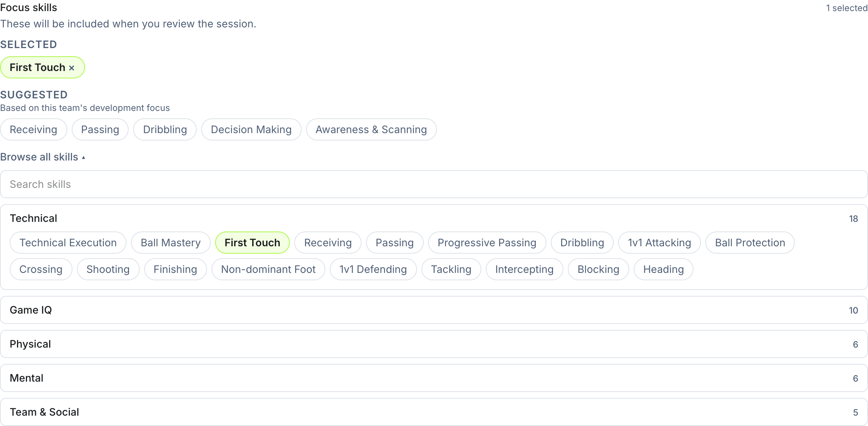Select the Non-dominant Foot skill
This screenshot has width=868, height=426.
point(268,269)
